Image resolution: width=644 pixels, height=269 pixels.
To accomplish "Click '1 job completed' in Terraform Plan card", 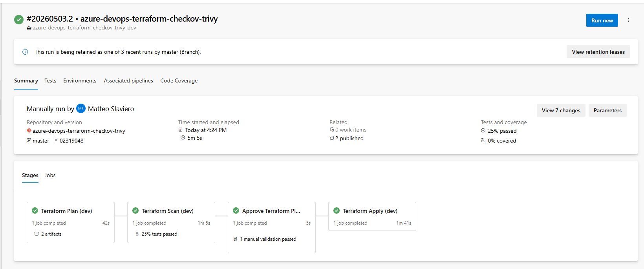I will 49,223.
